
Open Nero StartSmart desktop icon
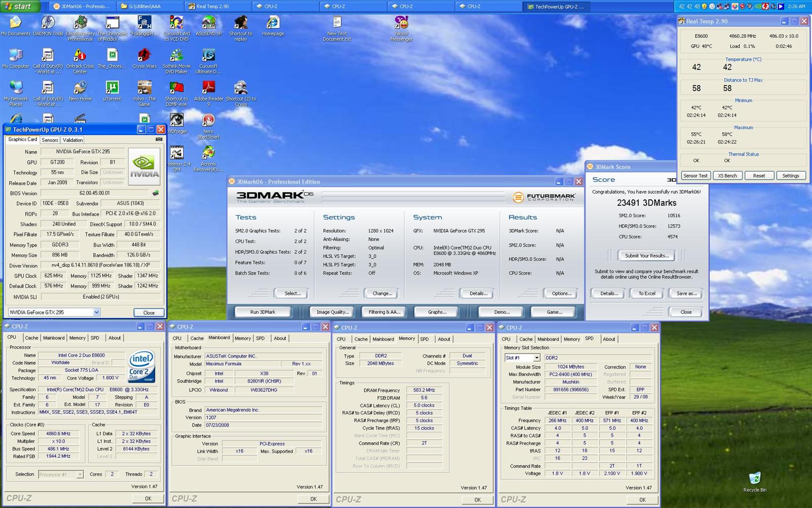click(209, 126)
